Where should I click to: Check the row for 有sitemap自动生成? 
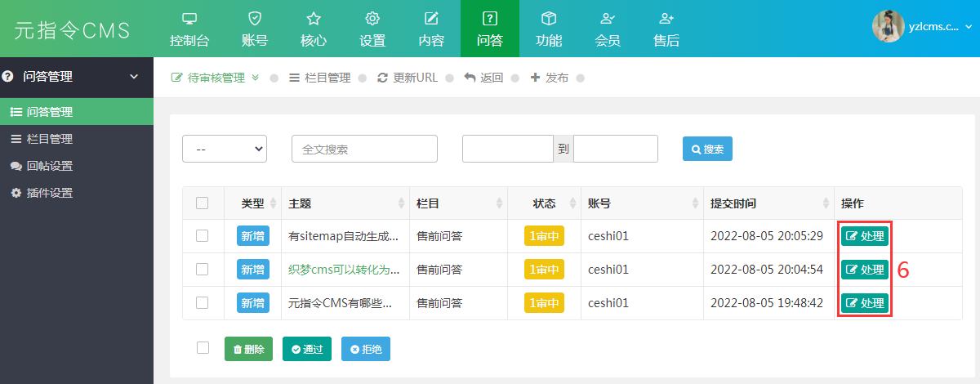click(x=203, y=235)
